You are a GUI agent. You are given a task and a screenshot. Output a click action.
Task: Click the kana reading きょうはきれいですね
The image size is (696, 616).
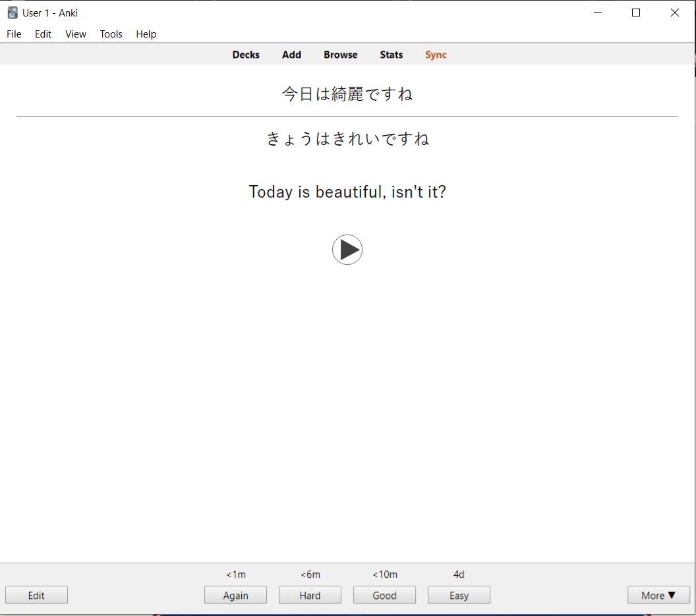(347, 138)
